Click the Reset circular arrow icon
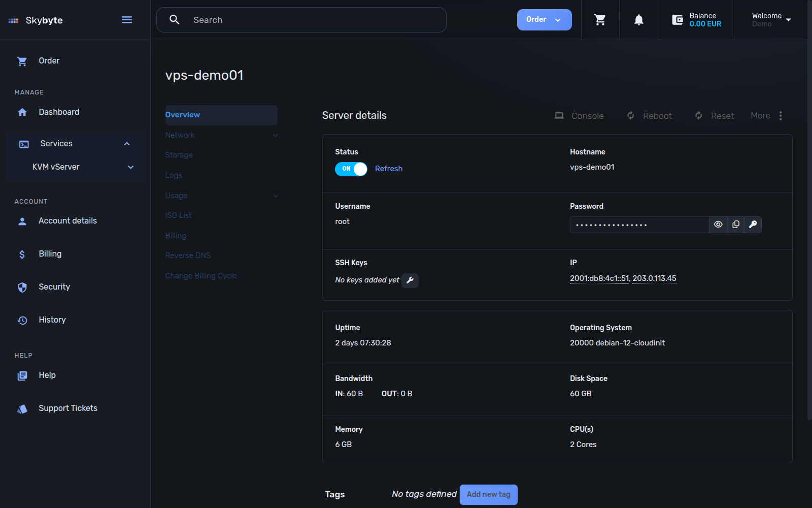 click(699, 116)
